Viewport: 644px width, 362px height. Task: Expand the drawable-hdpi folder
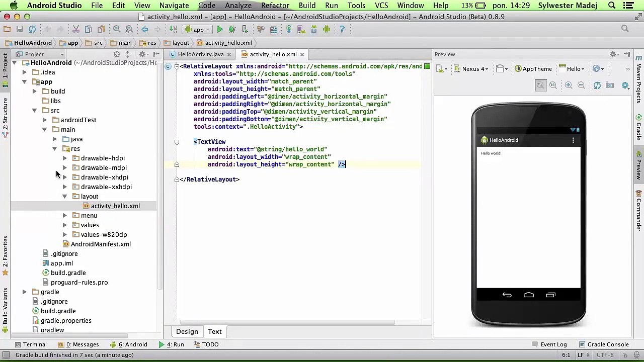click(x=65, y=158)
